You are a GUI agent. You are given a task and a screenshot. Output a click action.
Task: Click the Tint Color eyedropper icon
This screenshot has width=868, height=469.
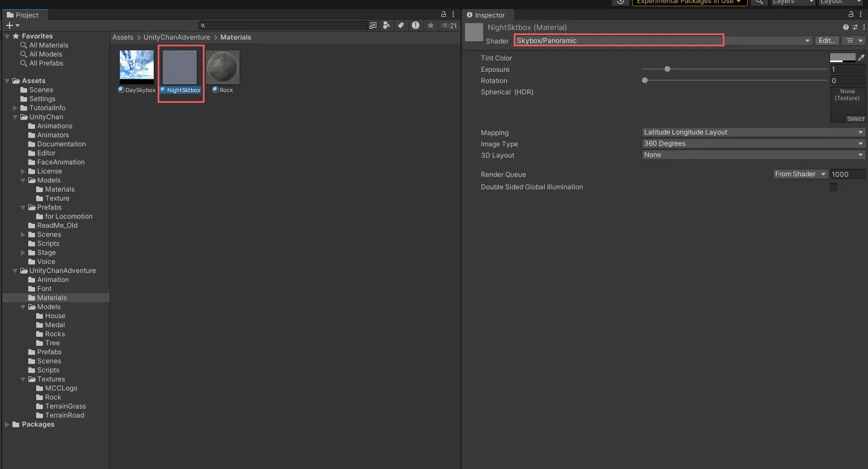(861, 58)
